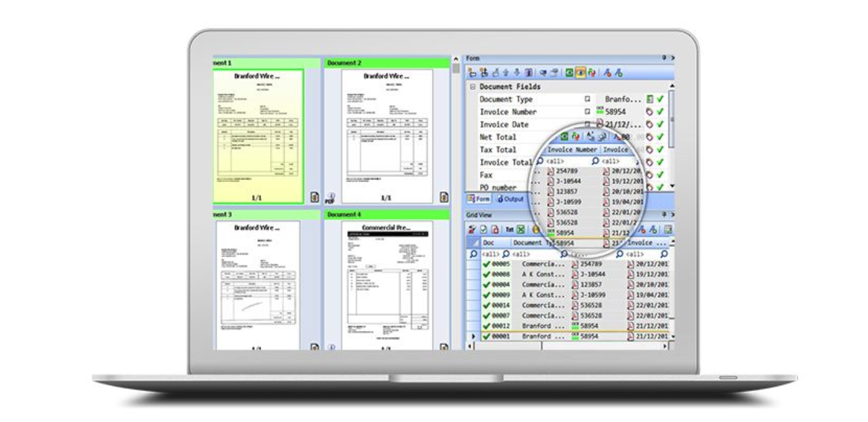Click the select-all corner cell of the grid
Screen dimensions: 868x422
(473, 243)
